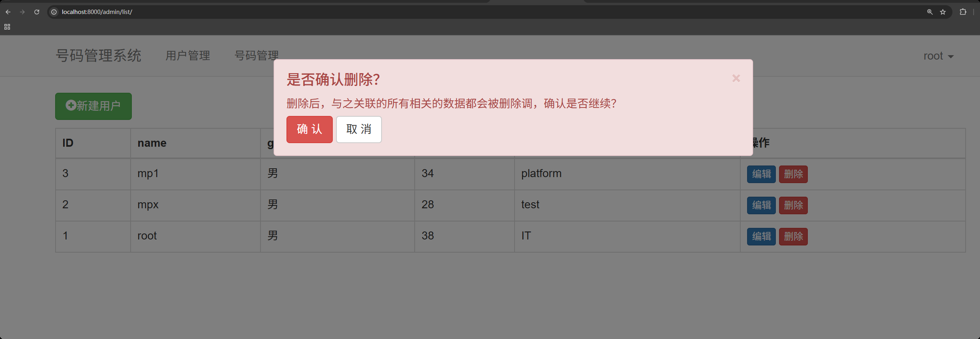This screenshot has width=980, height=339.
Task: Confirm deletion with the 确 认 button
Action: tap(310, 129)
